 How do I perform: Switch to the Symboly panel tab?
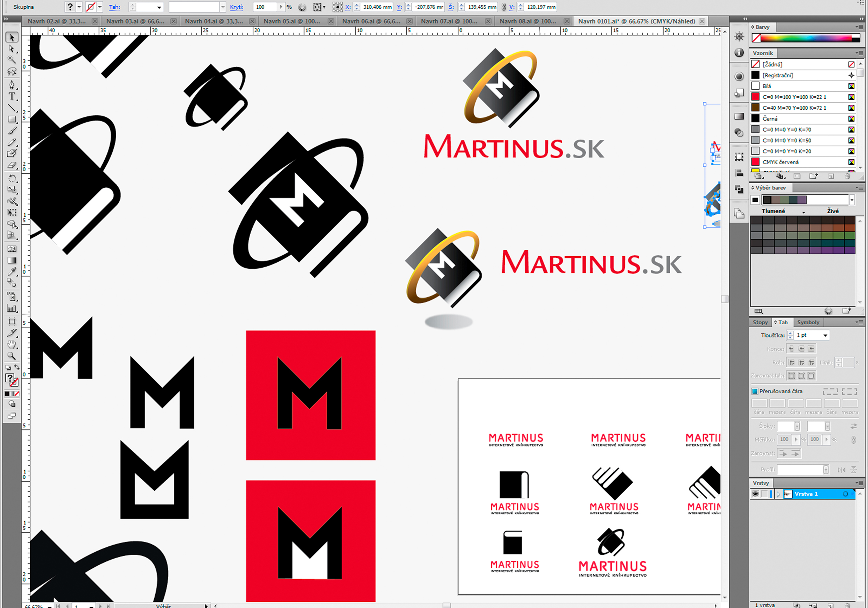click(x=808, y=322)
